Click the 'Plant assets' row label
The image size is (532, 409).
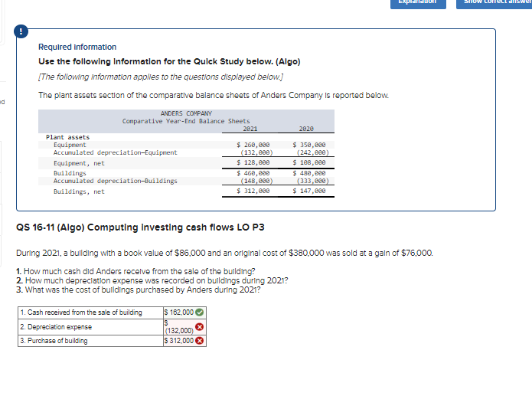(x=68, y=137)
